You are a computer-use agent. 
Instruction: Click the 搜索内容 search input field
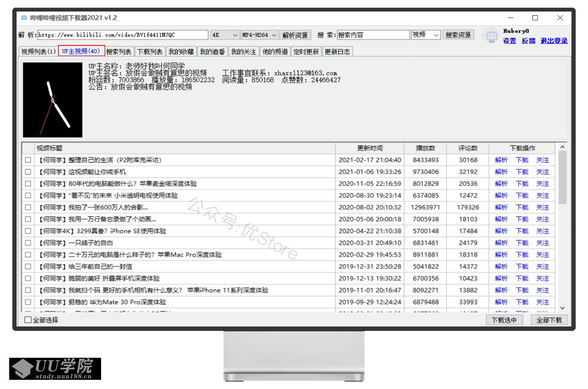click(x=373, y=35)
